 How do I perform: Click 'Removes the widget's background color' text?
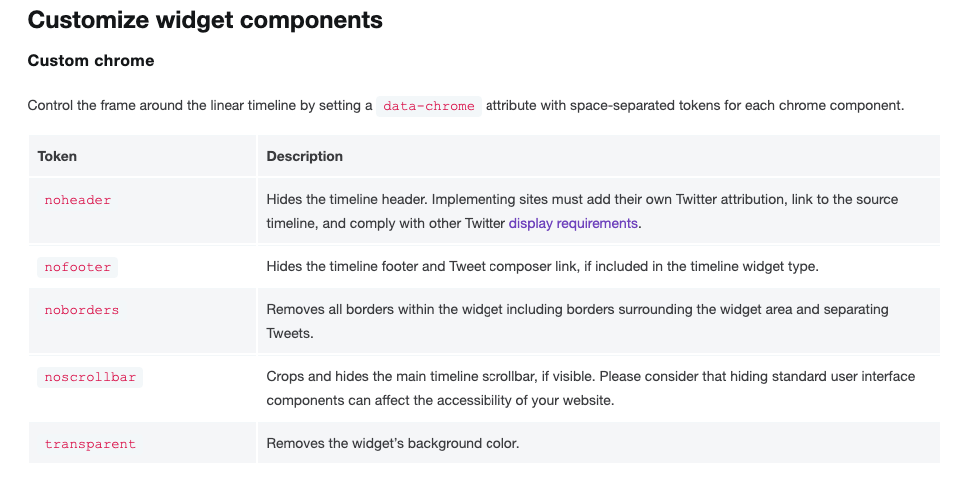(x=393, y=444)
